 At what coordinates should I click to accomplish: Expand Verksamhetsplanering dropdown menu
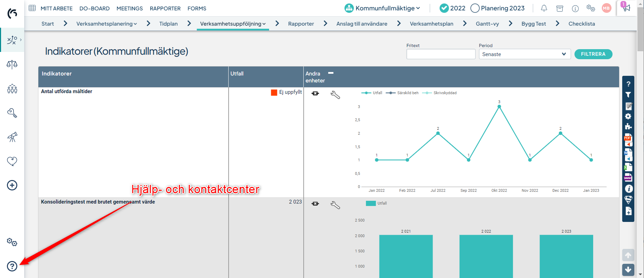(107, 24)
